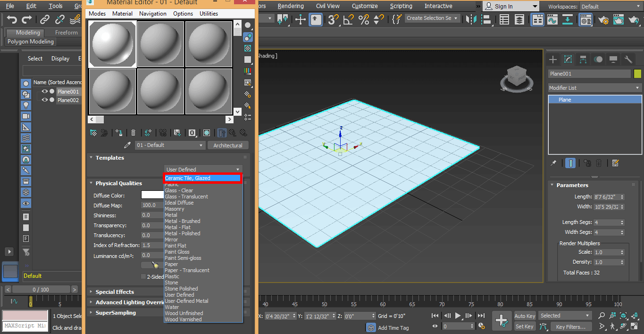The width and height of the screenshot is (644, 334).
Task: Open the Rendering menu
Action: pos(290,6)
